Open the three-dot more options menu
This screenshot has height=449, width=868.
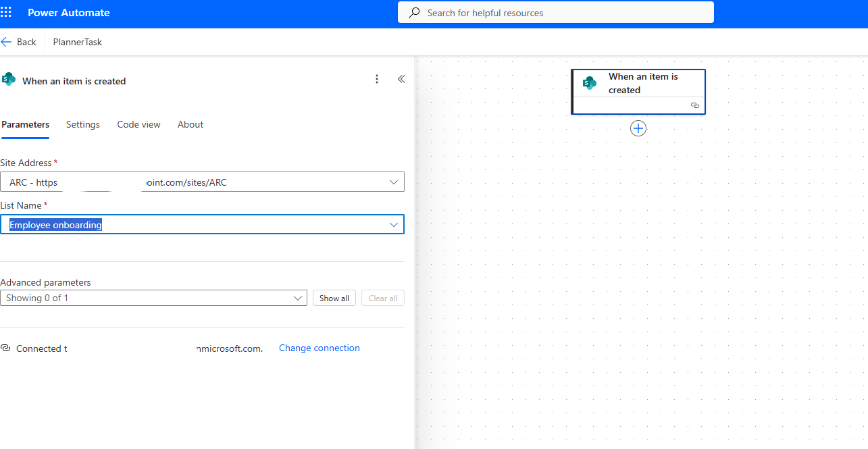pos(377,80)
